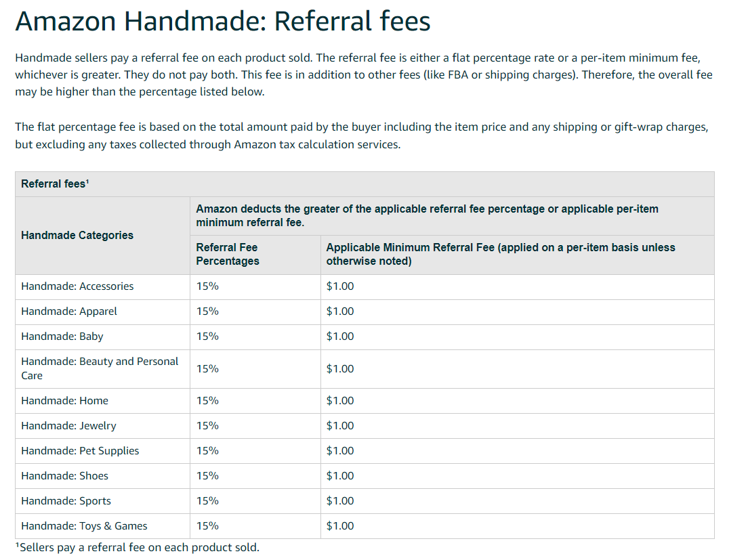Click the Handmade: Toys & Games cell
Image resolution: width=729 pixels, height=560 pixels.
(103, 526)
